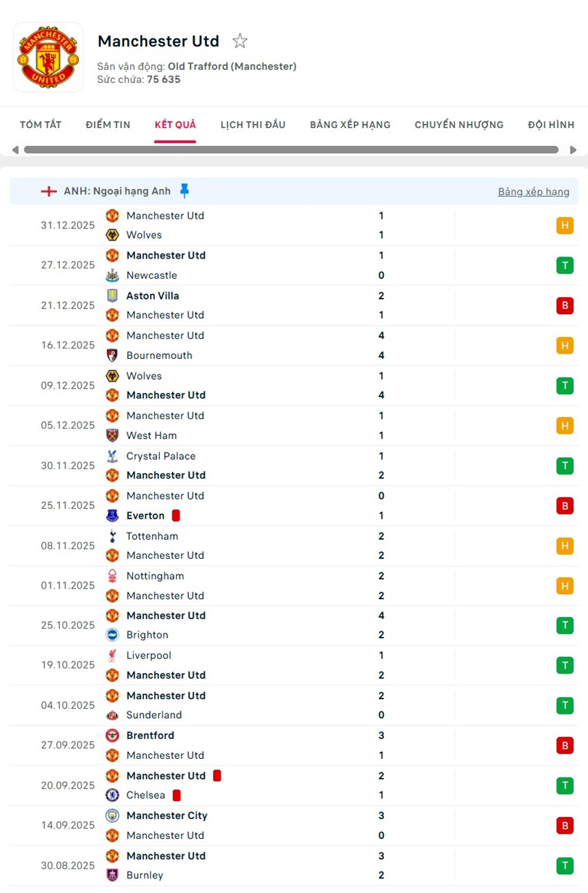Click the Everton team crest
Screen dimensions: 588x893
point(112,516)
